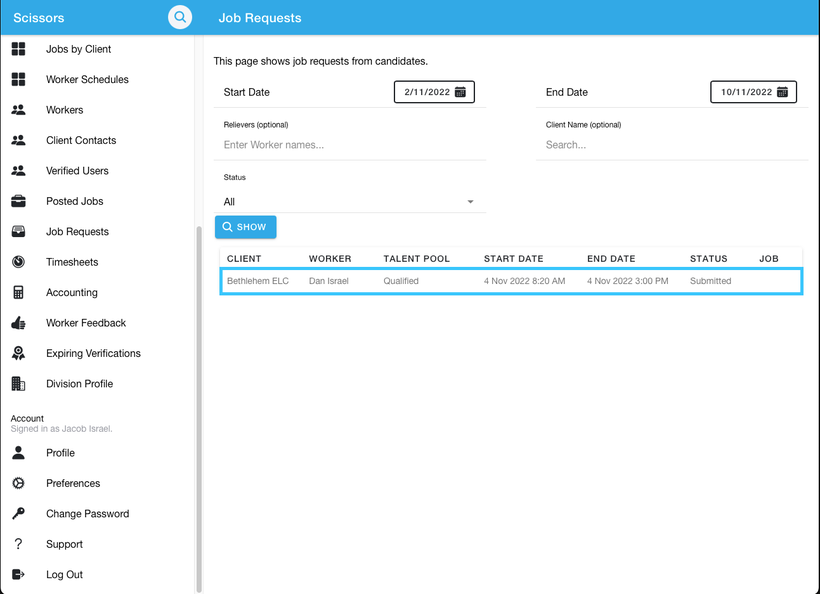The height and width of the screenshot is (594, 820).
Task: Open Preferences settings
Action: click(73, 483)
